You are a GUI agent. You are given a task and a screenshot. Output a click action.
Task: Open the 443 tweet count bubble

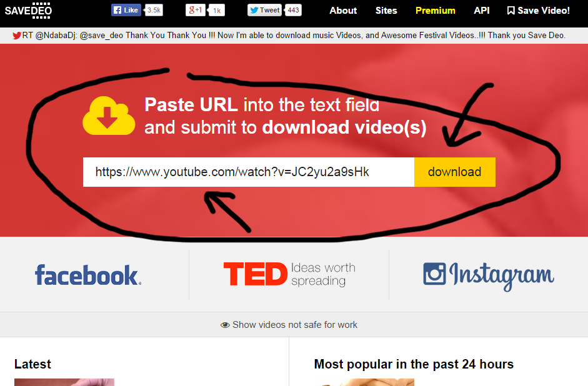point(293,10)
